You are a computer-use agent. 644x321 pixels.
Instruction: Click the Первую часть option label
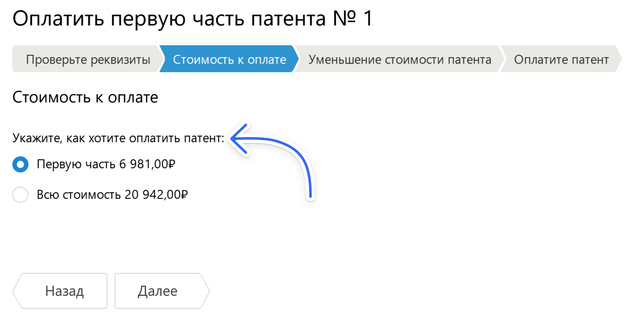click(106, 164)
